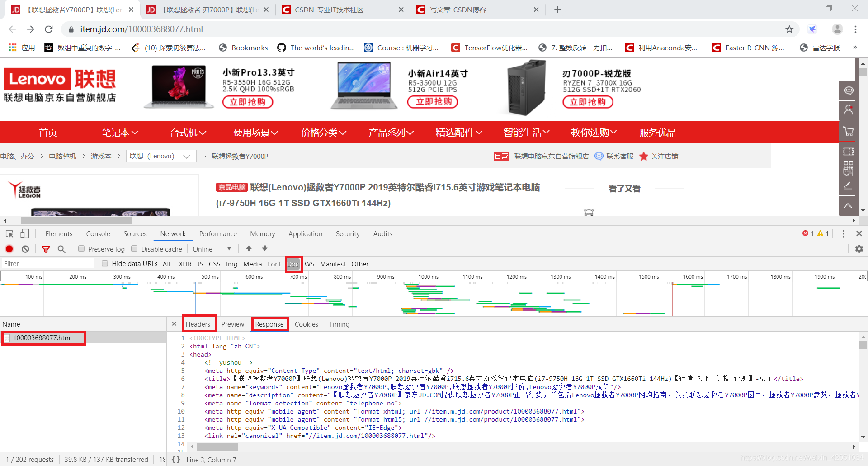Click the response pane vertical scrollbar thumb

point(863,345)
